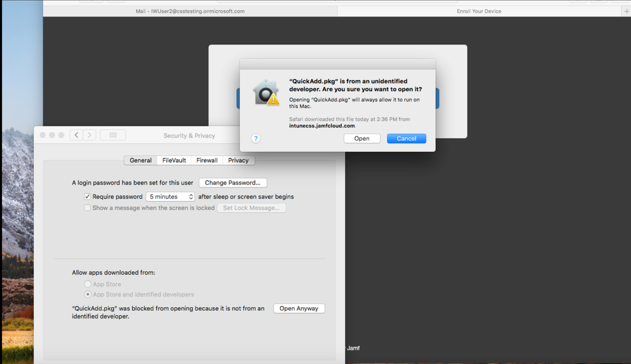The image size is (631, 364).
Task: Select App Store and identified developers option
Action: point(87,295)
